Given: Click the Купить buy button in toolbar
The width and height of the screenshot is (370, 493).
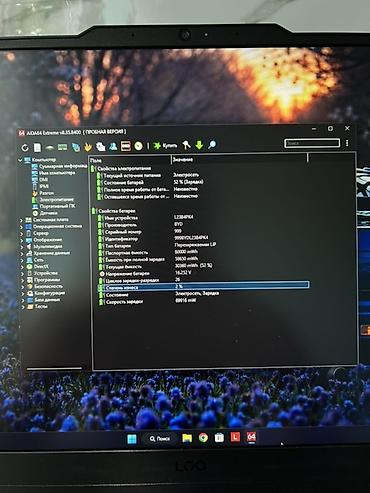Looking at the screenshot, I should [x=165, y=145].
